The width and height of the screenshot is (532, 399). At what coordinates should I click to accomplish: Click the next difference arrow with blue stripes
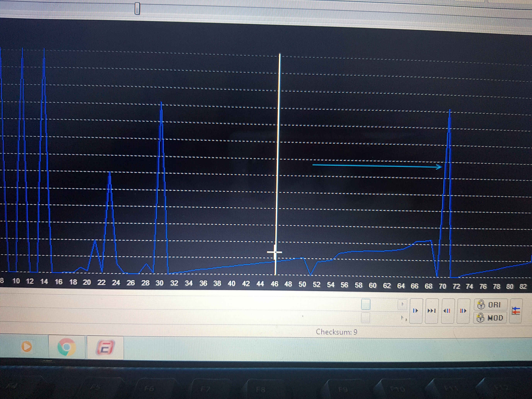click(x=416, y=311)
